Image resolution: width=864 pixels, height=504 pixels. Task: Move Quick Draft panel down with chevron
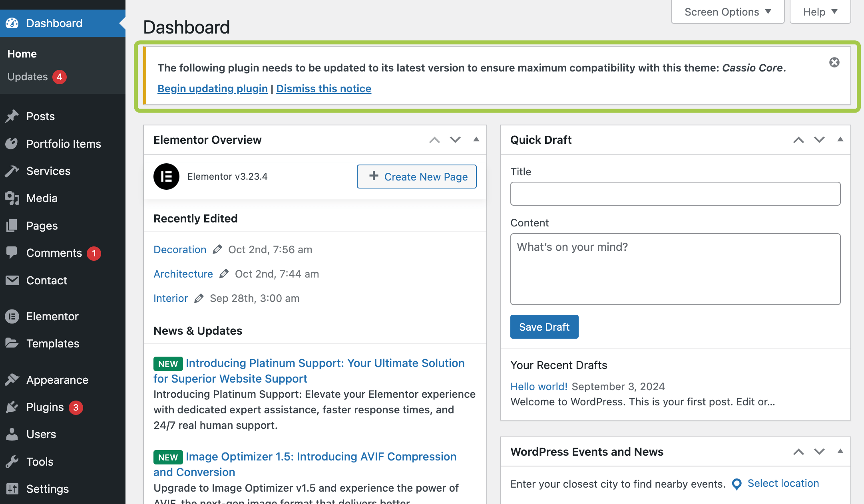[x=819, y=140]
